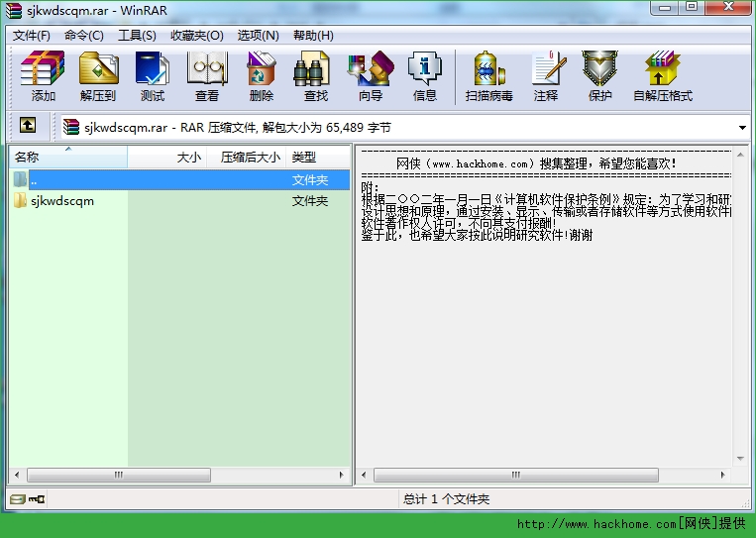The image size is (756, 538).
Task: Click file list scroll right arrow
Action: click(x=342, y=475)
